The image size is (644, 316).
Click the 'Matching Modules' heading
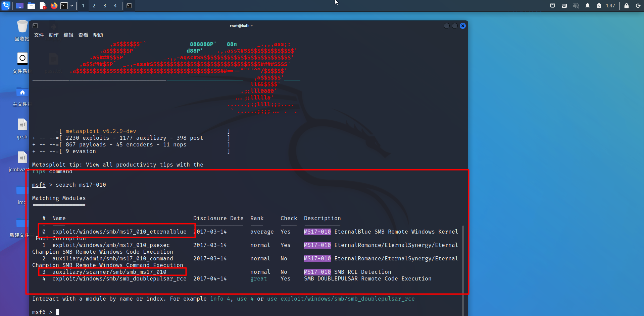click(59, 198)
